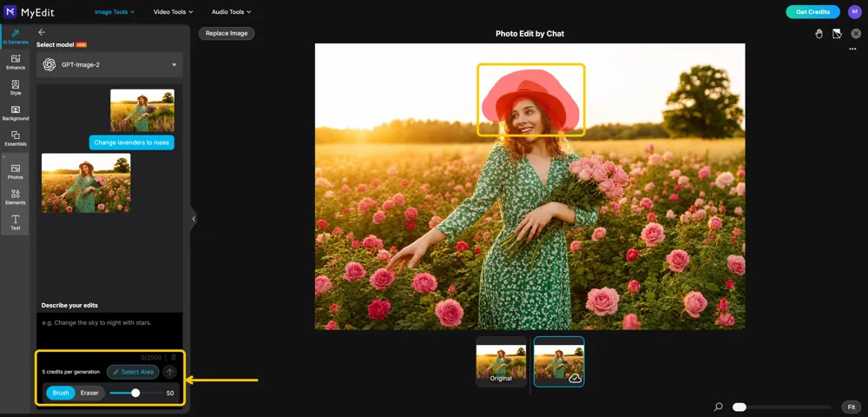868x417 pixels.
Task: Collapse the left panel with the chevron handle
Action: [x=194, y=219]
